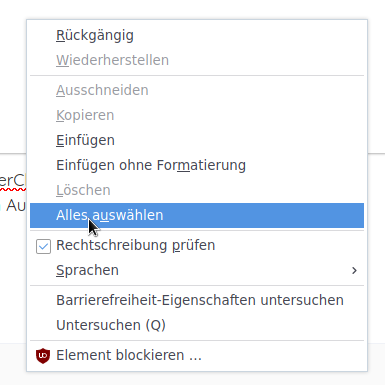This screenshot has height=385, width=385.
Task: Select Einfügen from the menu
Action: pos(197,140)
